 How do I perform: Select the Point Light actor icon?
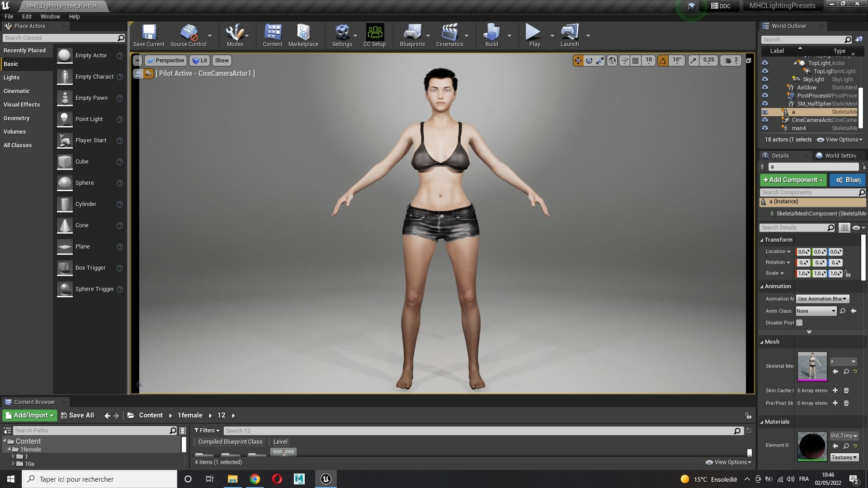[x=65, y=119]
